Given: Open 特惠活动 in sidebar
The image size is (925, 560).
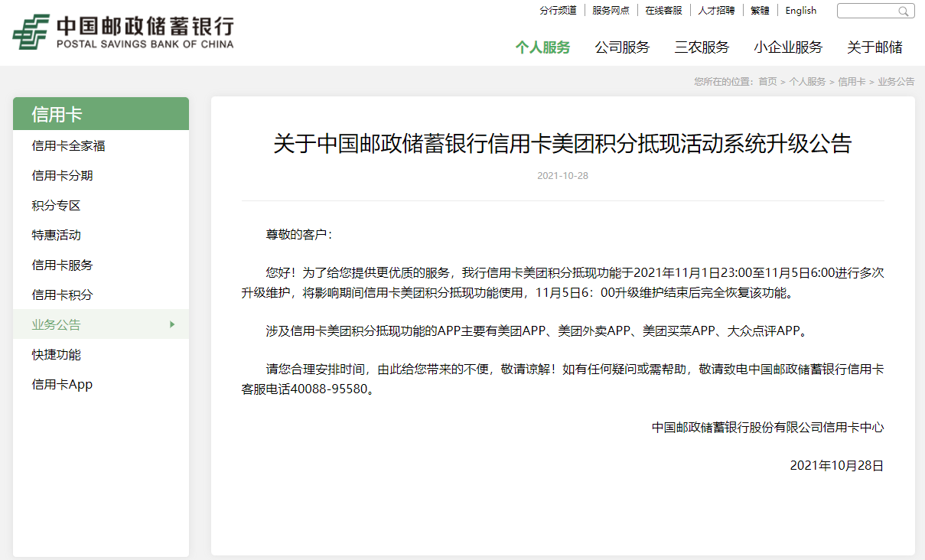Looking at the screenshot, I should (x=101, y=235).
